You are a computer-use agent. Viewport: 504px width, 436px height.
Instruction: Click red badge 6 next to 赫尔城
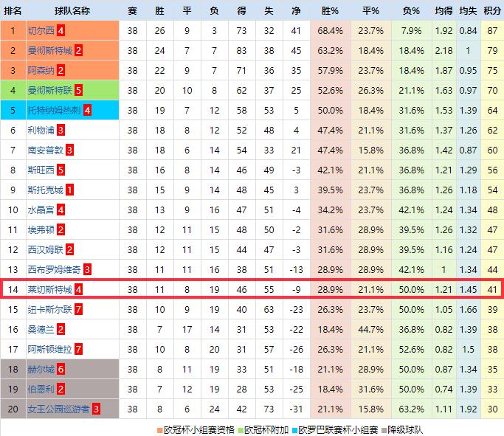(x=61, y=369)
